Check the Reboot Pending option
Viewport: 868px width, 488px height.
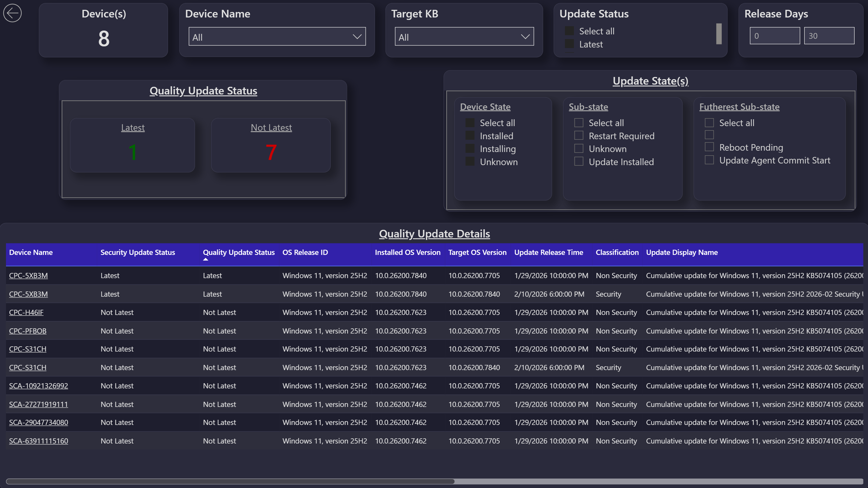coord(709,147)
